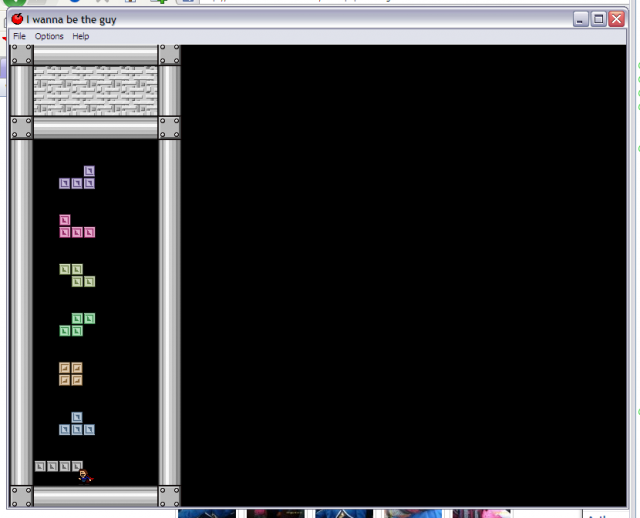Click the red cherry app icon in title bar
Viewport: 640px width, 518px height.
click(17, 19)
